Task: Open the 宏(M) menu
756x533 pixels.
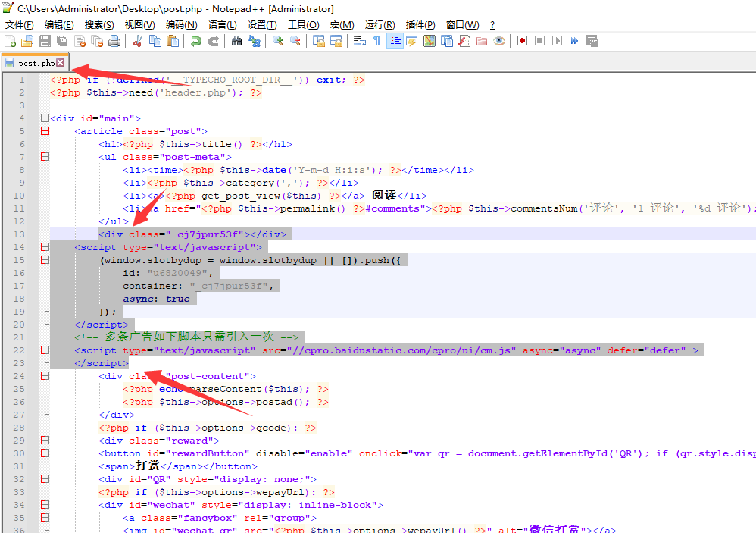Action: tap(342, 24)
